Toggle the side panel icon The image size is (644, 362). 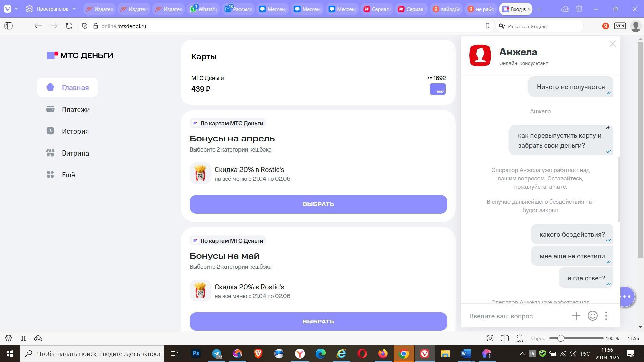(9, 26)
